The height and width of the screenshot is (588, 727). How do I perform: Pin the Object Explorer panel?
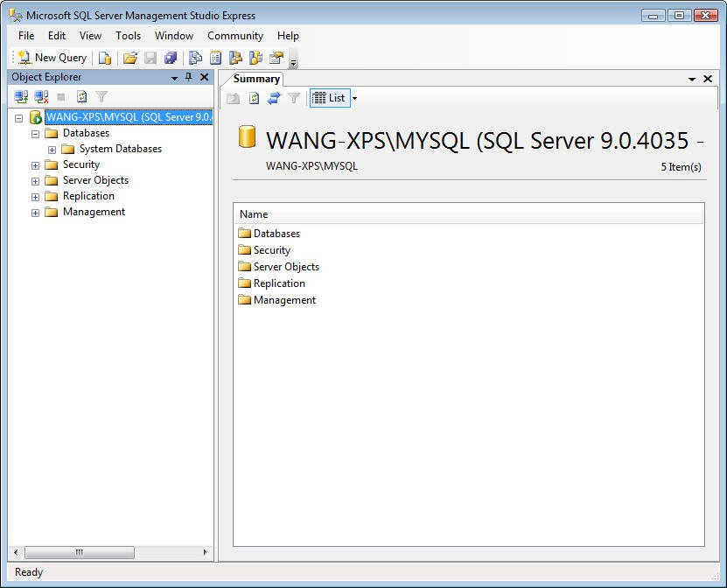point(187,77)
